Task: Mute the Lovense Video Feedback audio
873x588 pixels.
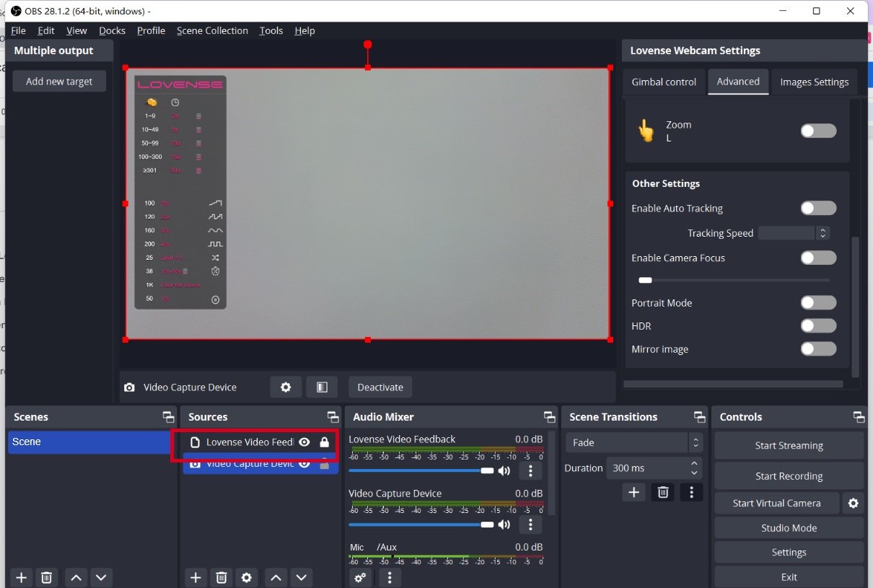Action: click(x=504, y=470)
